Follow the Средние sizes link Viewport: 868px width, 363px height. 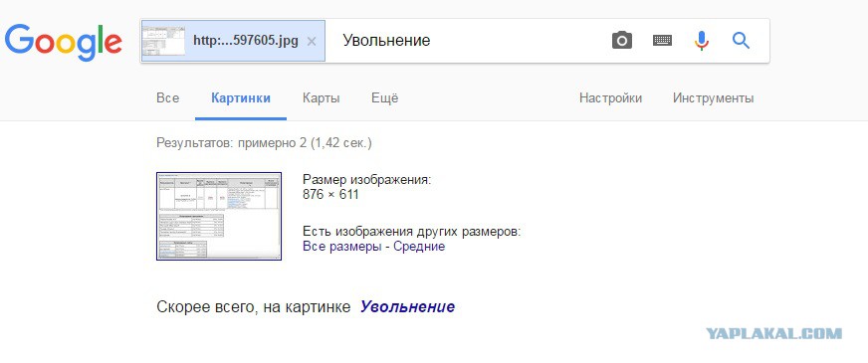419,247
